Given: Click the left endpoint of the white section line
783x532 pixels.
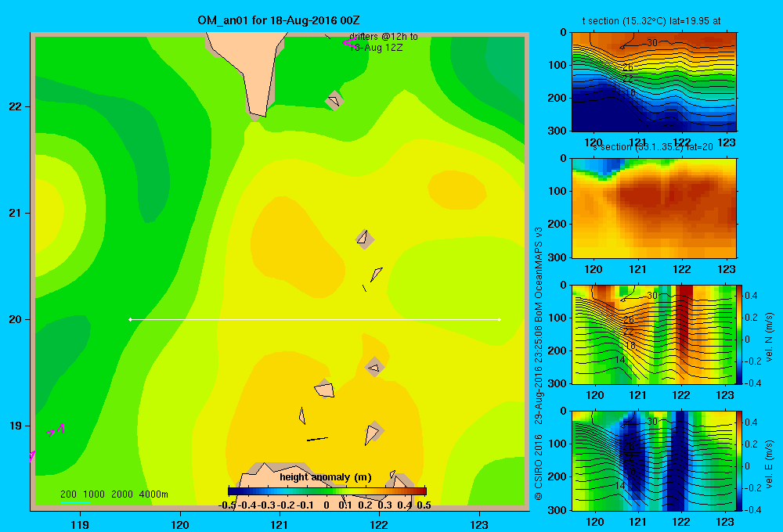Looking at the screenshot, I should pyautogui.click(x=130, y=319).
